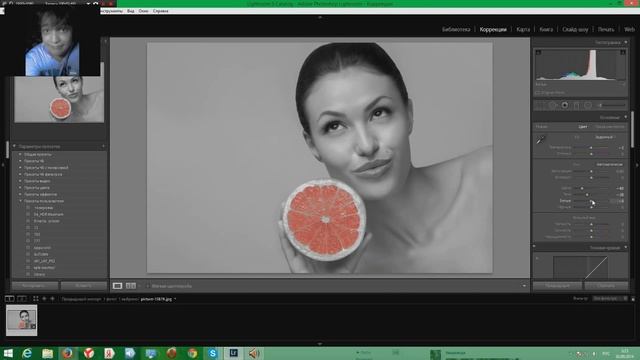Toggle shadow clipping indicator in histogram
640x360 pixels.
[538, 52]
